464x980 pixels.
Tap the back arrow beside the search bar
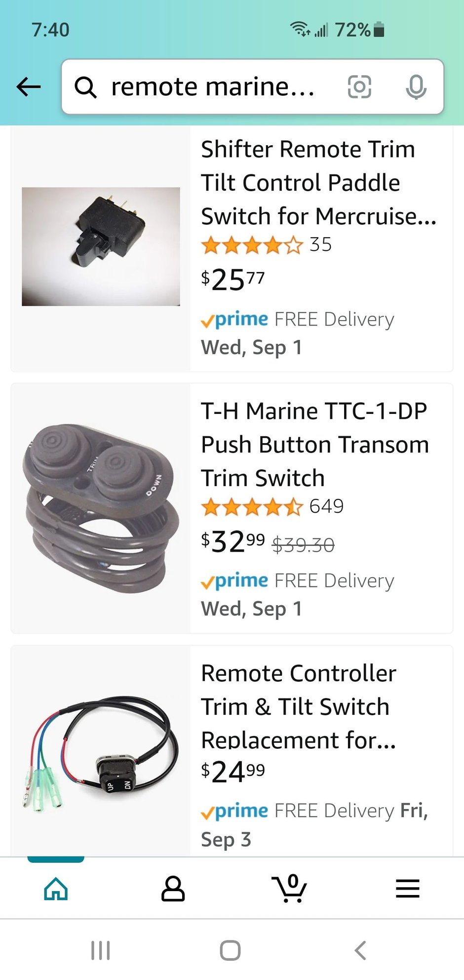(29, 87)
